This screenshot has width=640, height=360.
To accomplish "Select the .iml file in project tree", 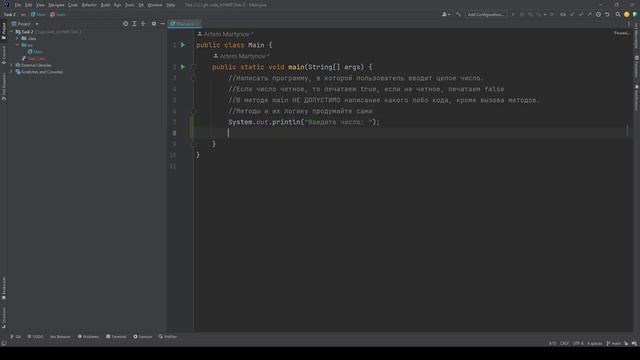I will pyautogui.click(x=33, y=58).
